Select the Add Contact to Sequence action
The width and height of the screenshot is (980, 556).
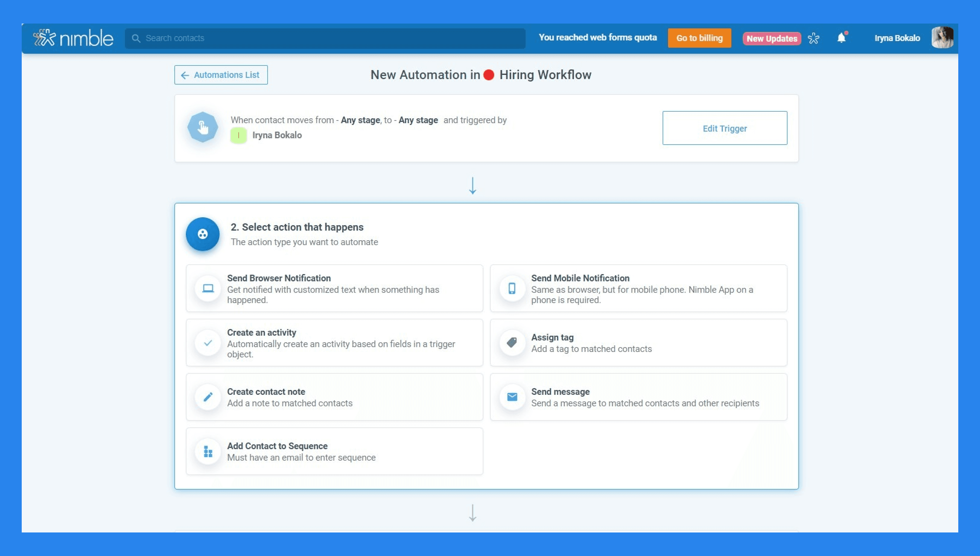click(334, 451)
